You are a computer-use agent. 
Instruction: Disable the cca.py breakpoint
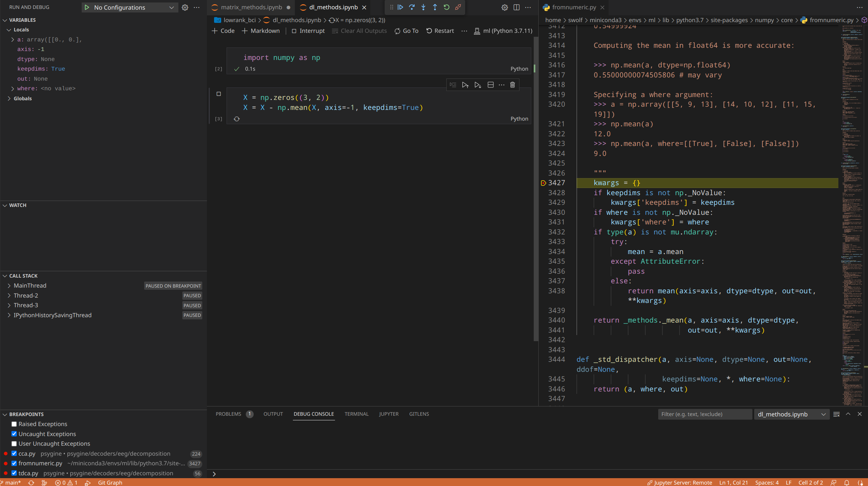pos(14,454)
